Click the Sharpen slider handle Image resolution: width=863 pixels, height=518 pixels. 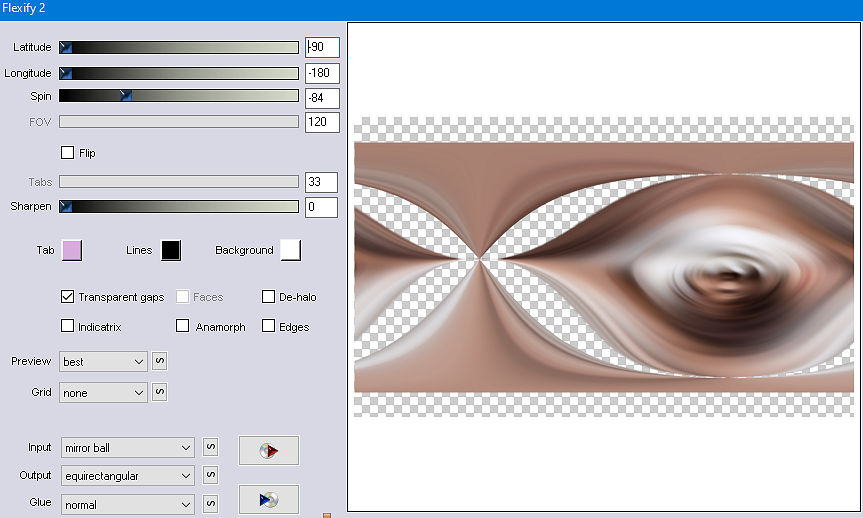pos(66,206)
